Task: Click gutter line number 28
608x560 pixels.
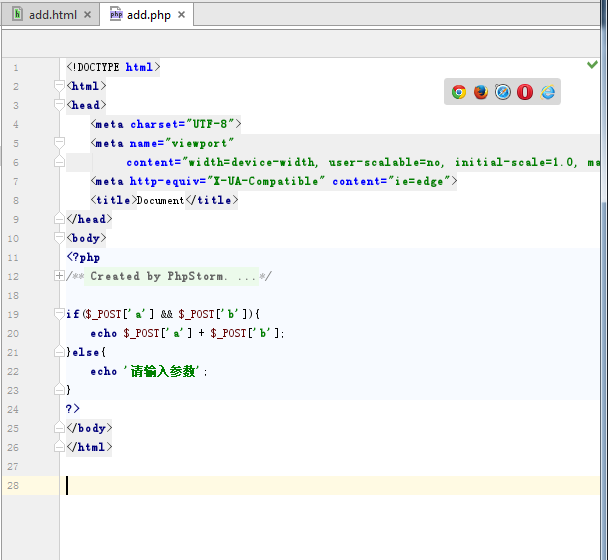Action: pyautogui.click(x=13, y=485)
